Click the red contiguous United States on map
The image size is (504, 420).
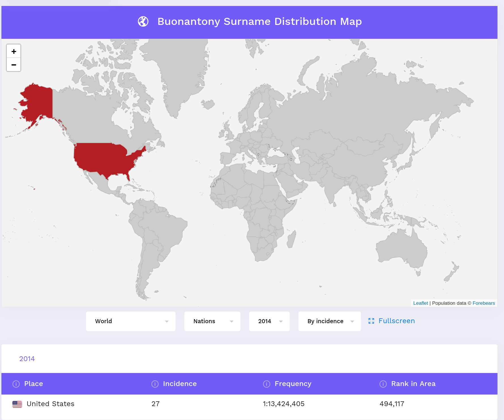105,159
